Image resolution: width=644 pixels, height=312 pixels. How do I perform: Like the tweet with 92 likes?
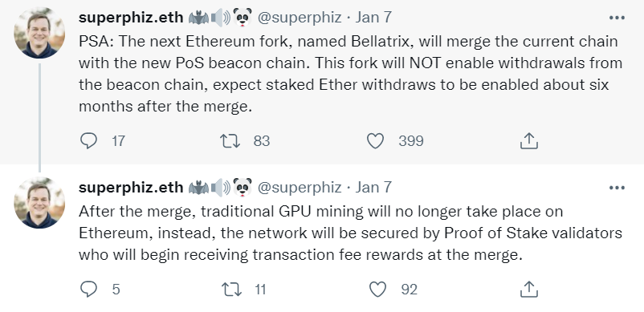pyautogui.click(x=377, y=290)
